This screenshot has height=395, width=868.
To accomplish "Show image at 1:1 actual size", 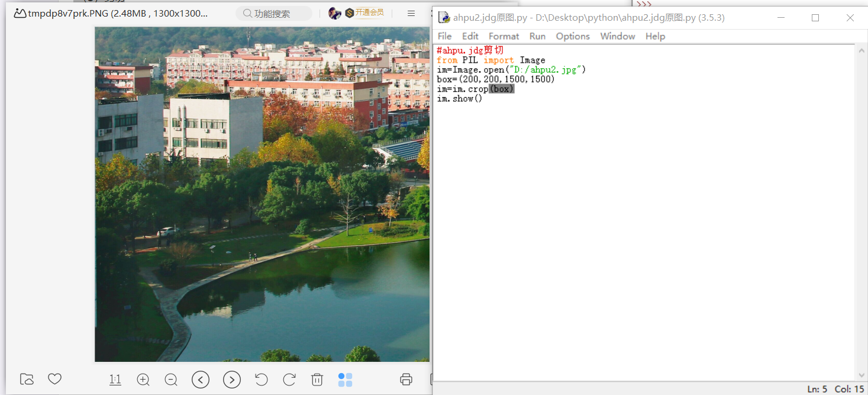I will click(115, 380).
